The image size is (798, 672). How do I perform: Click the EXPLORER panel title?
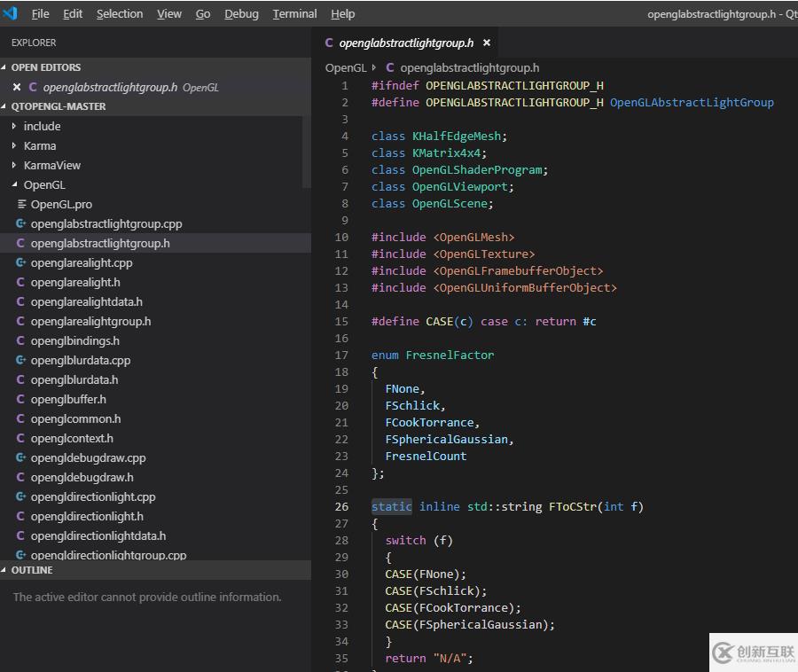(34, 43)
